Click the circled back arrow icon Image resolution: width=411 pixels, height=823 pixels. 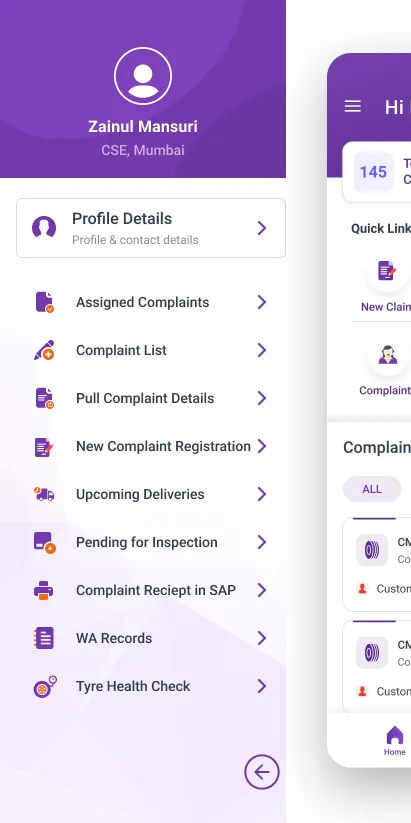pos(261,772)
